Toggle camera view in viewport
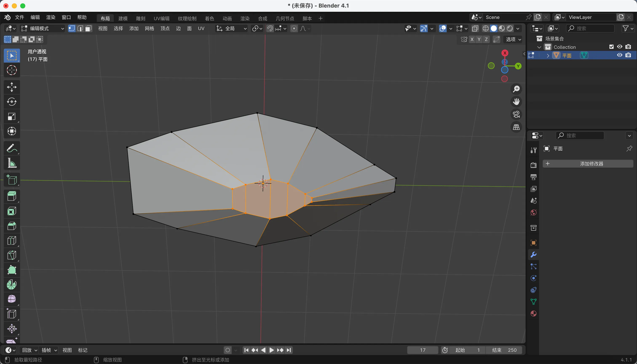Screen dimensions: 637x364 pos(516,114)
